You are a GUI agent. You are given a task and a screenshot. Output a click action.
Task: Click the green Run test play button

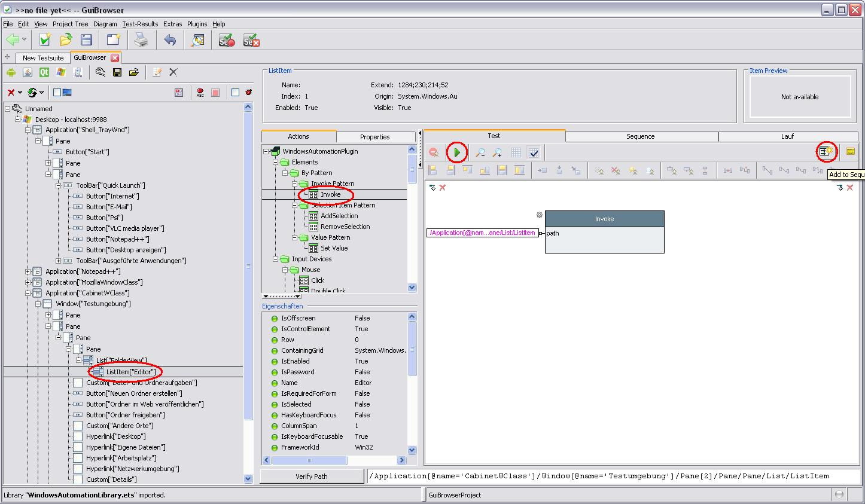(457, 152)
